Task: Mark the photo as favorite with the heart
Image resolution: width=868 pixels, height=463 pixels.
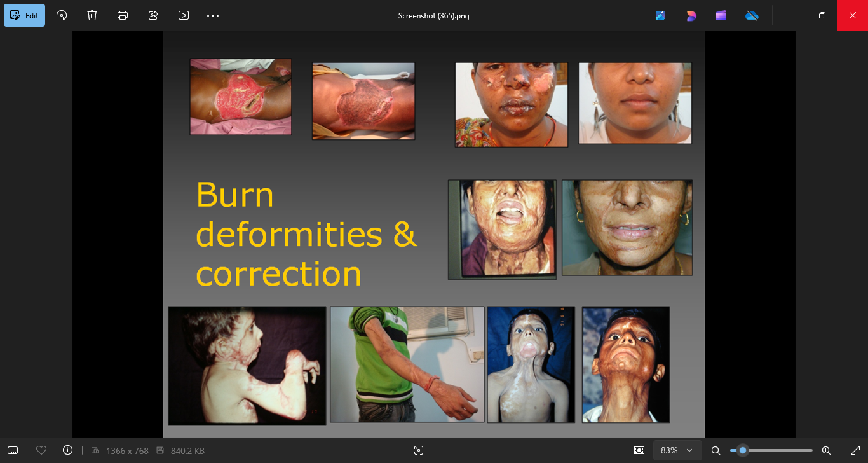Action: pos(41,450)
